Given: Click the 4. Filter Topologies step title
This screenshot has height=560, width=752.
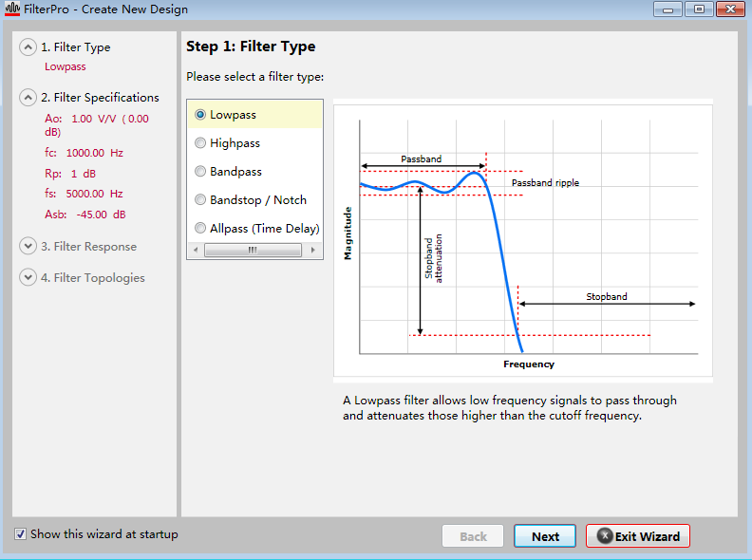Looking at the screenshot, I should point(92,277).
